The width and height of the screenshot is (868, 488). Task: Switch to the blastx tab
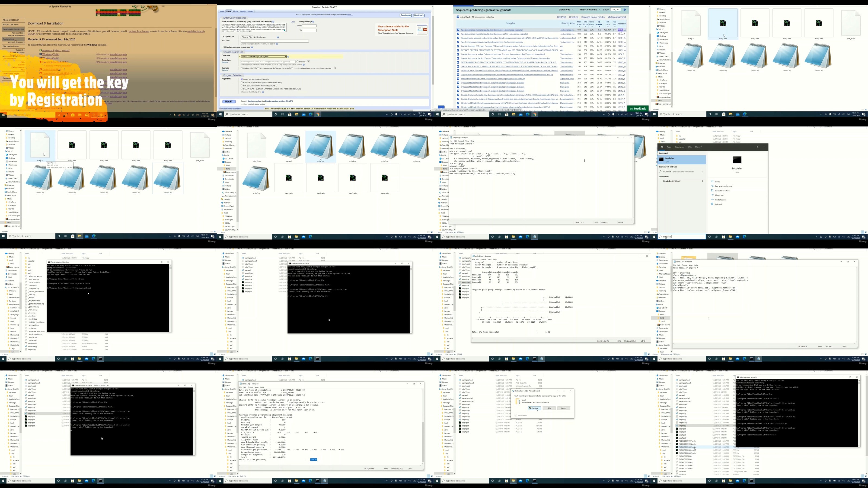235,11
